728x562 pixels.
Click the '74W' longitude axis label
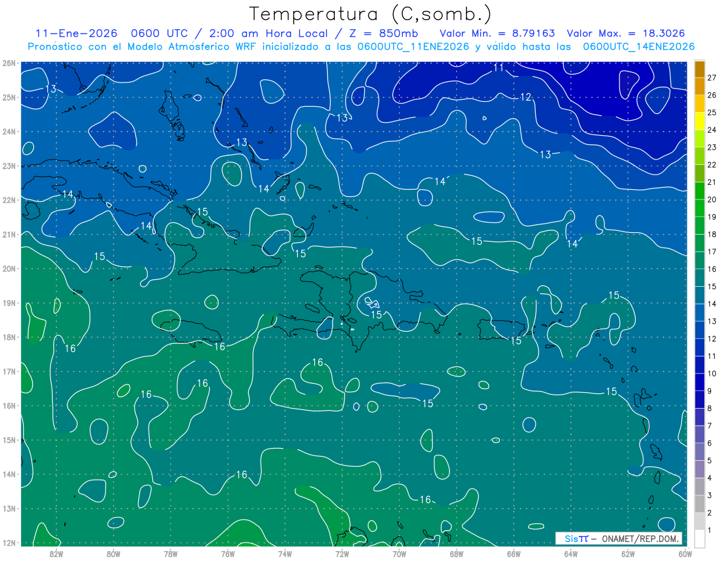[x=285, y=553]
